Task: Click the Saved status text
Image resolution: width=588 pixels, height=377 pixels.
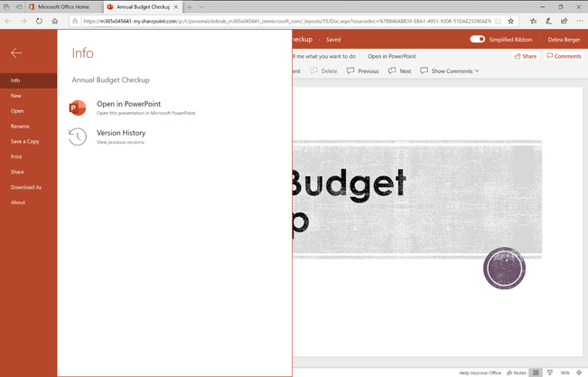Action: click(333, 40)
